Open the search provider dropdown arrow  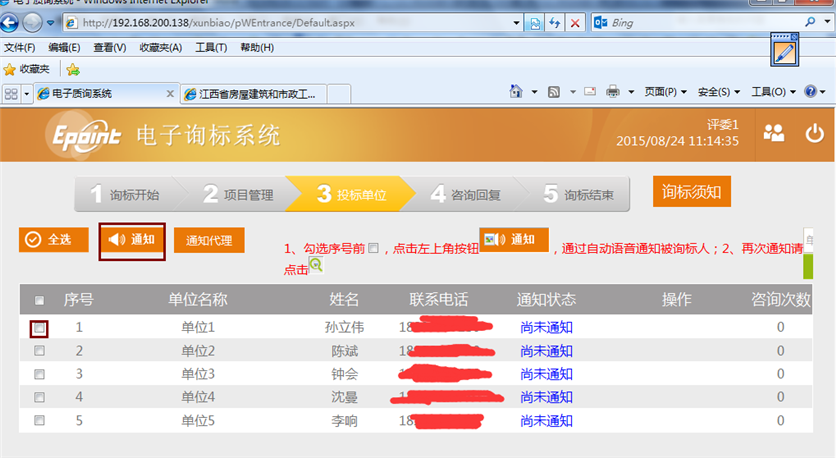827,22
